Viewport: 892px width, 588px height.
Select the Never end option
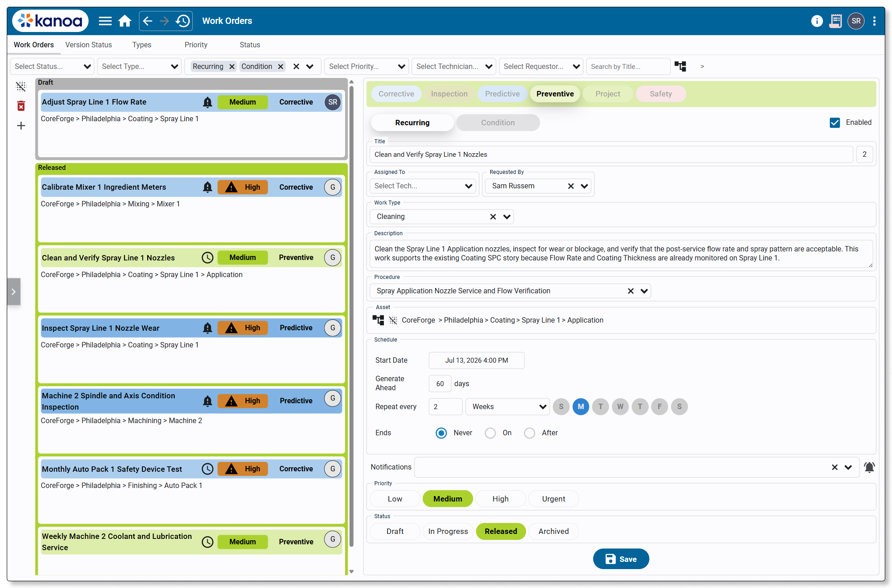[441, 433]
